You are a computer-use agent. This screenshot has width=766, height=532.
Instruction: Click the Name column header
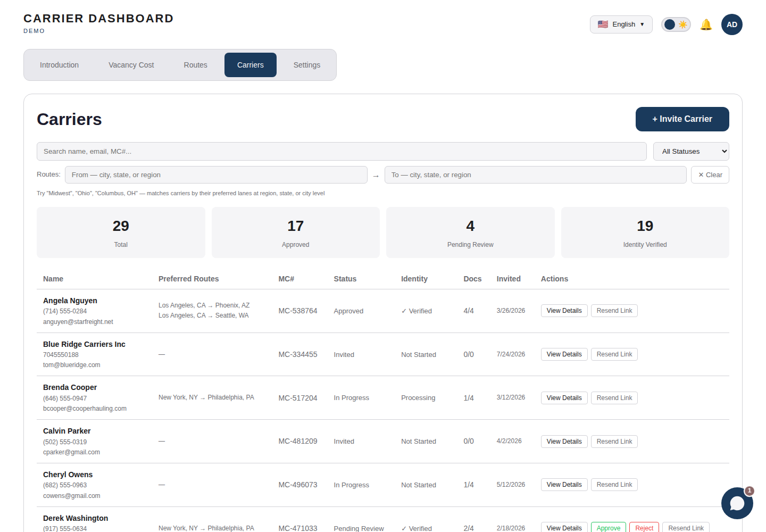[x=53, y=279]
